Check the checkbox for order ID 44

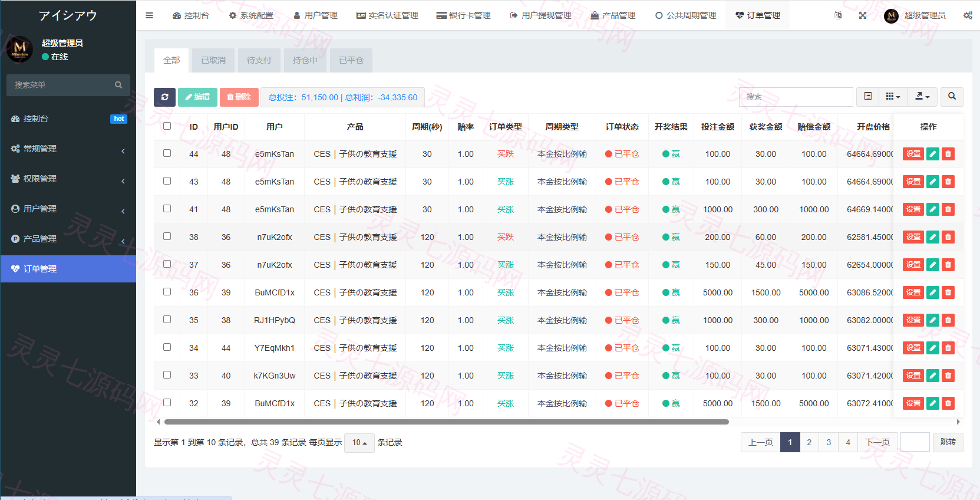(x=167, y=153)
